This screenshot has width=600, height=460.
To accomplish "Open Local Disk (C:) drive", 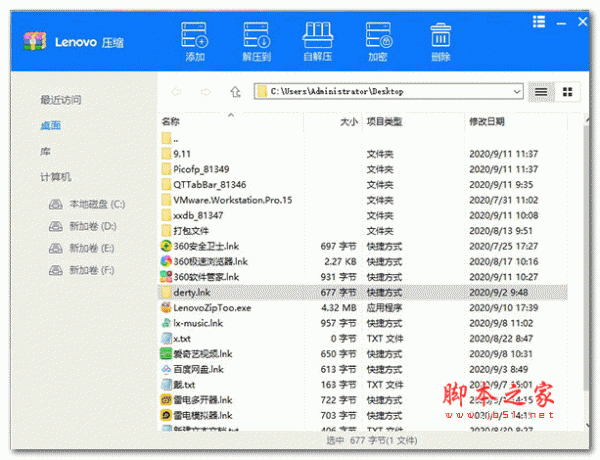I will pyautogui.click(x=87, y=204).
